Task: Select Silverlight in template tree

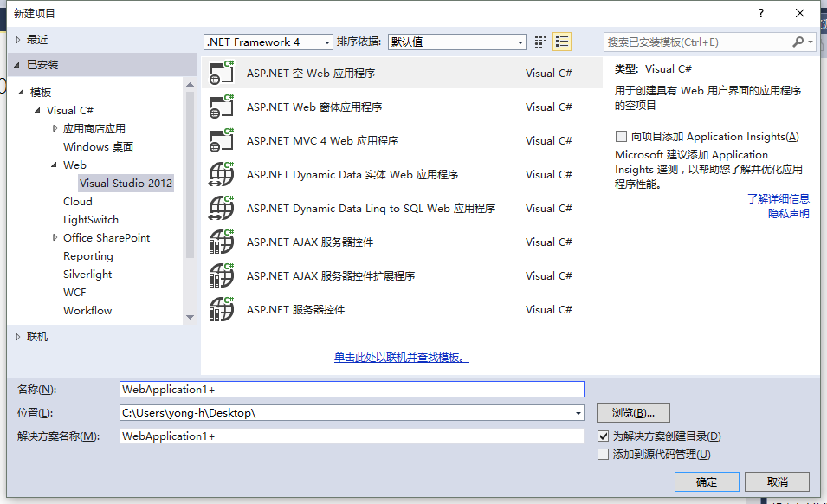Action: [x=87, y=275]
